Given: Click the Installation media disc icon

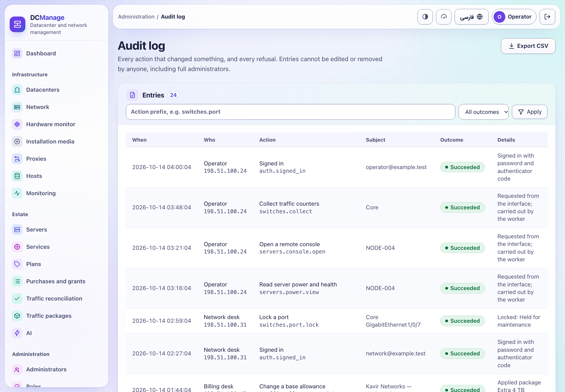Looking at the screenshot, I should pos(17,141).
